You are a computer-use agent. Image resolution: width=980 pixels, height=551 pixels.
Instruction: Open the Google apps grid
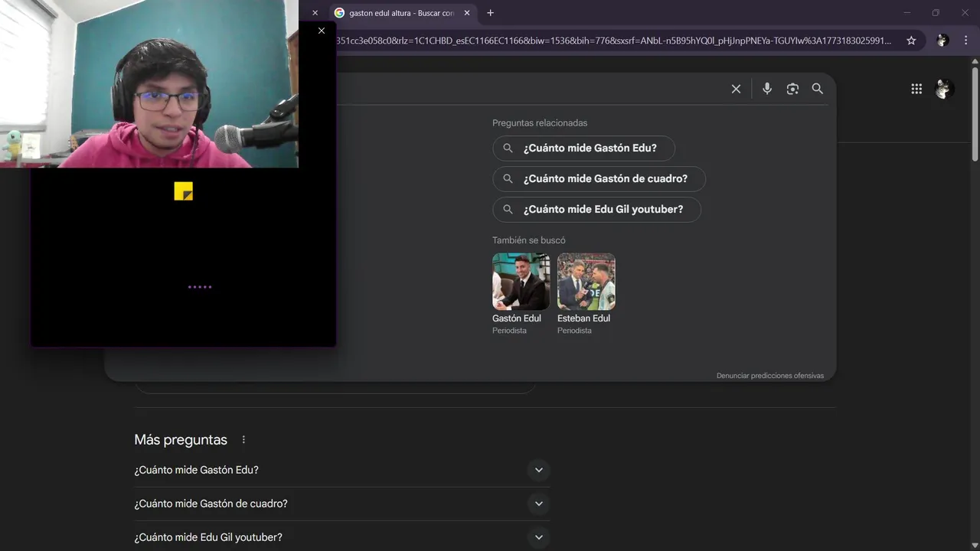pos(916,89)
